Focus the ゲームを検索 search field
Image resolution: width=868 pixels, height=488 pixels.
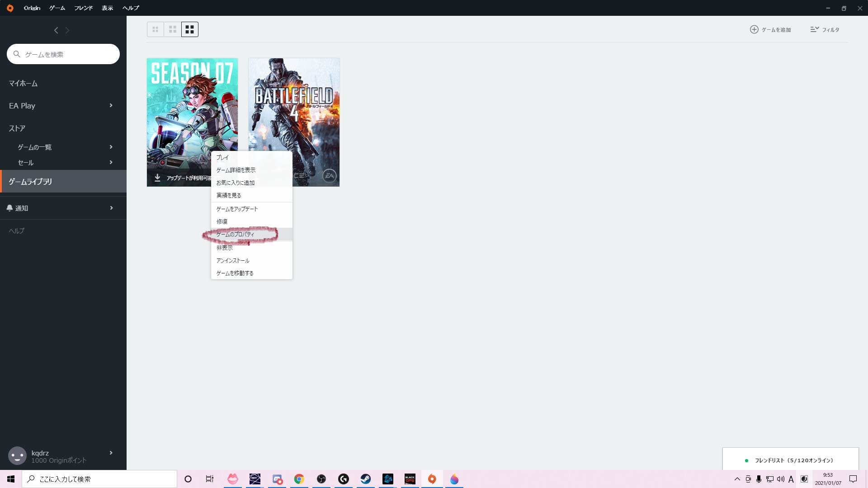(63, 54)
